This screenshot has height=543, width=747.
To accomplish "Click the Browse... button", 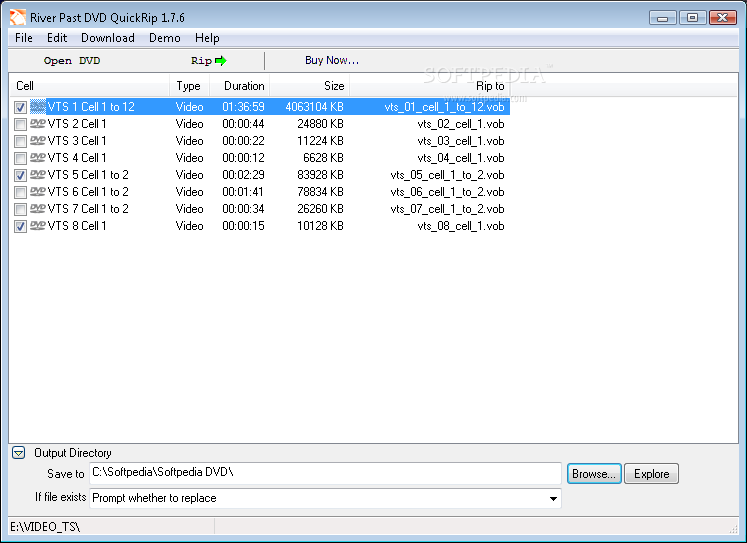I will [594, 473].
